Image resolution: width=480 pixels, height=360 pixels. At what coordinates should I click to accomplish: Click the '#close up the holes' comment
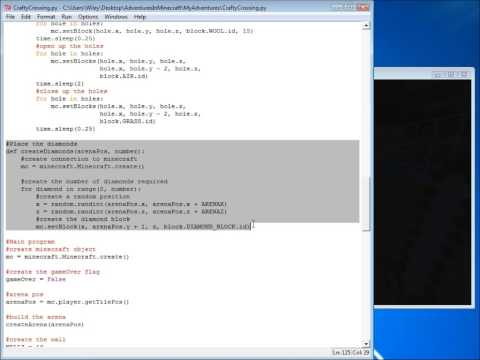click(x=72, y=91)
